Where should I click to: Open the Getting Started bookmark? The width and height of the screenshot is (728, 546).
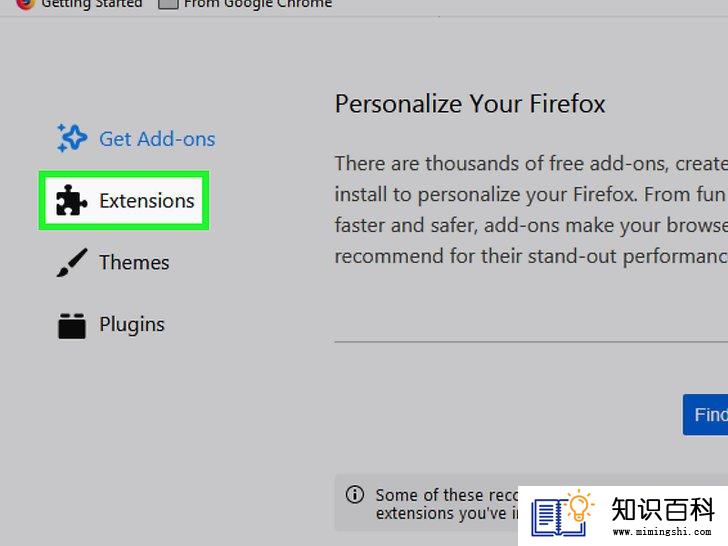91,4
